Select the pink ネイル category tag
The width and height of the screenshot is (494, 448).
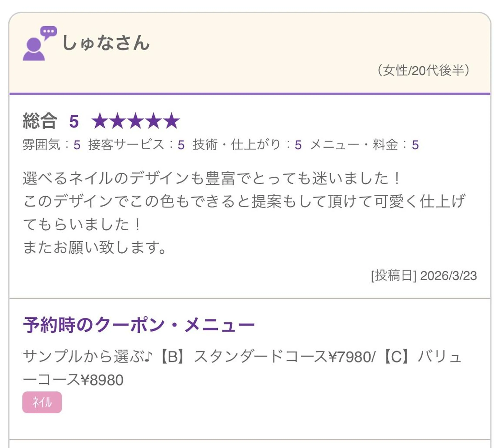42,402
